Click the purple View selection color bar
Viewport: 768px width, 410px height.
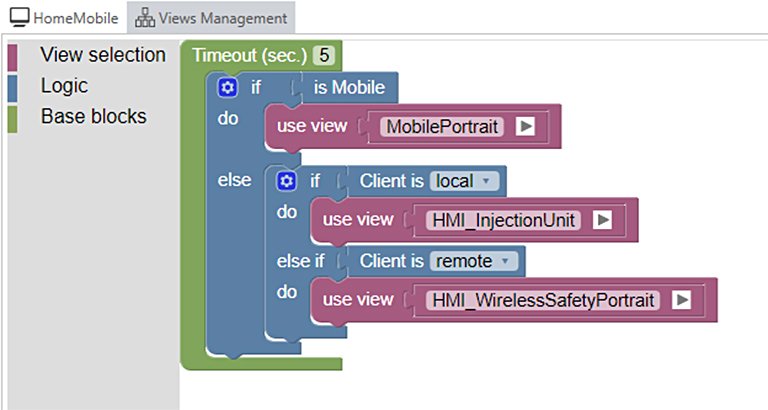tap(13, 57)
